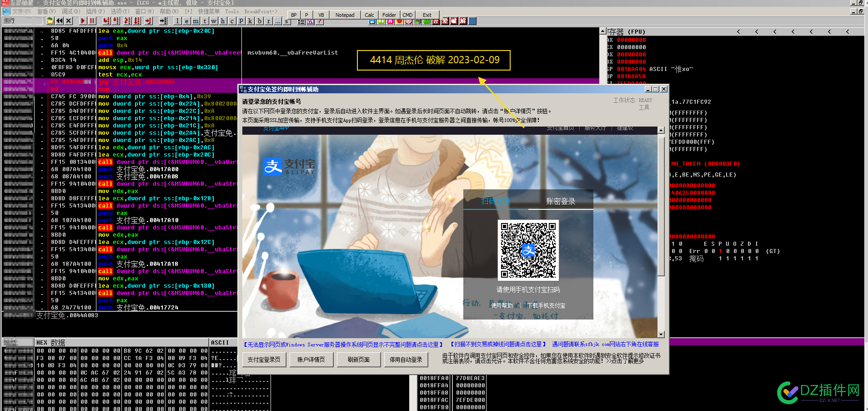Open the 插件(P) plugins menu
The height and width of the screenshot is (411, 868).
click(x=95, y=11)
